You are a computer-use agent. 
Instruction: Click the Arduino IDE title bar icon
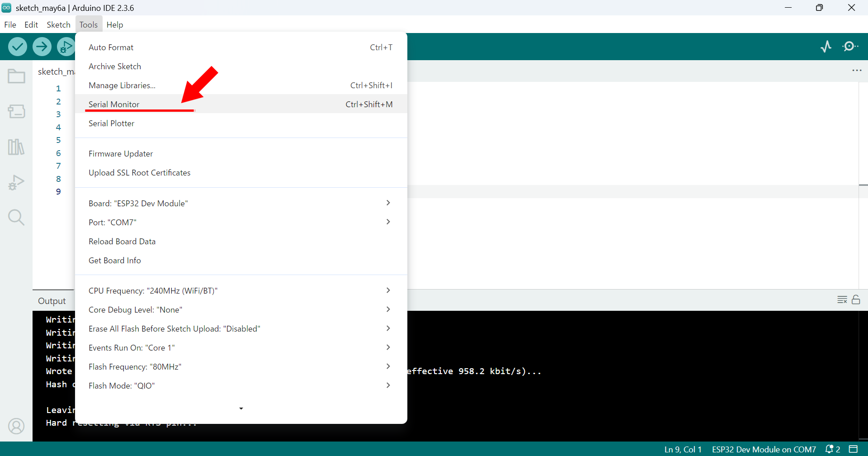6,8
